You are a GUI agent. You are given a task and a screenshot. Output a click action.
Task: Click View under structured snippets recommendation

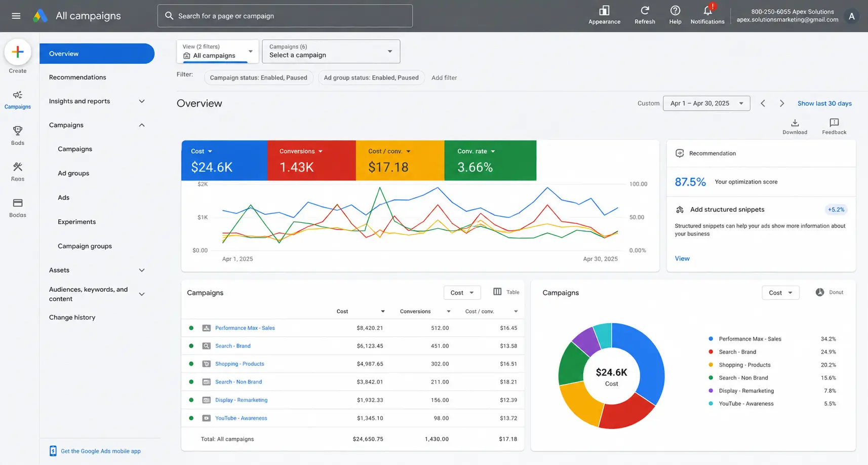click(x=682, y=259)
